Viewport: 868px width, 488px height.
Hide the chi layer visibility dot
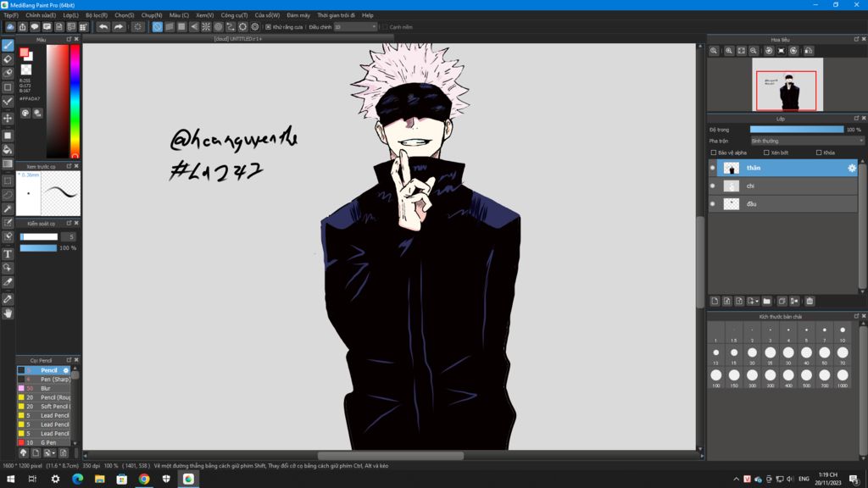pyautogui.click(x=712, y=186)
